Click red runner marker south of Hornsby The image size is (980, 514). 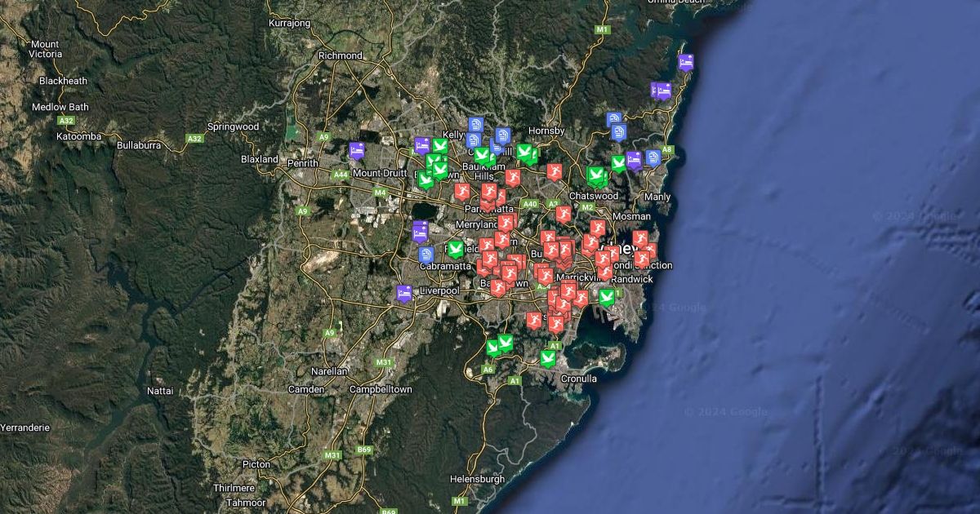click(555, 171)
